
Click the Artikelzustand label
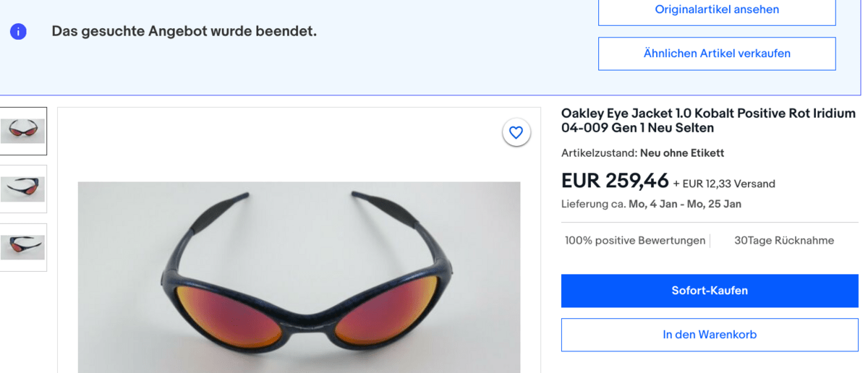[599, 153]
